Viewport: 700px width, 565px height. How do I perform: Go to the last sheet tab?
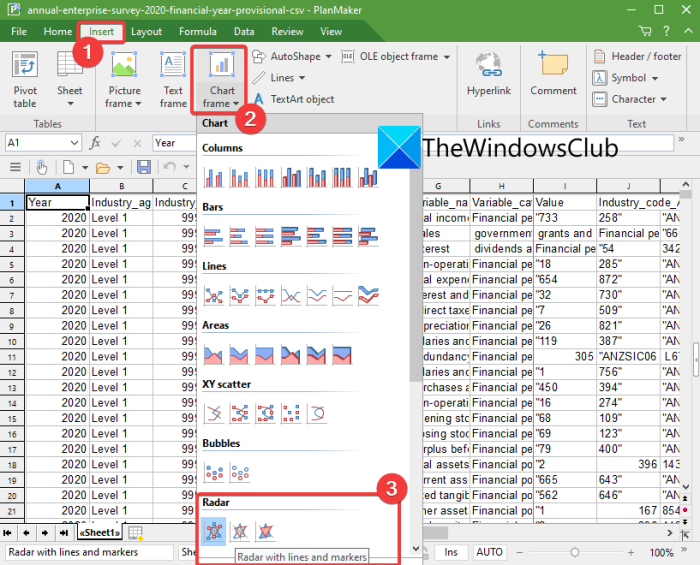point(64,532)
